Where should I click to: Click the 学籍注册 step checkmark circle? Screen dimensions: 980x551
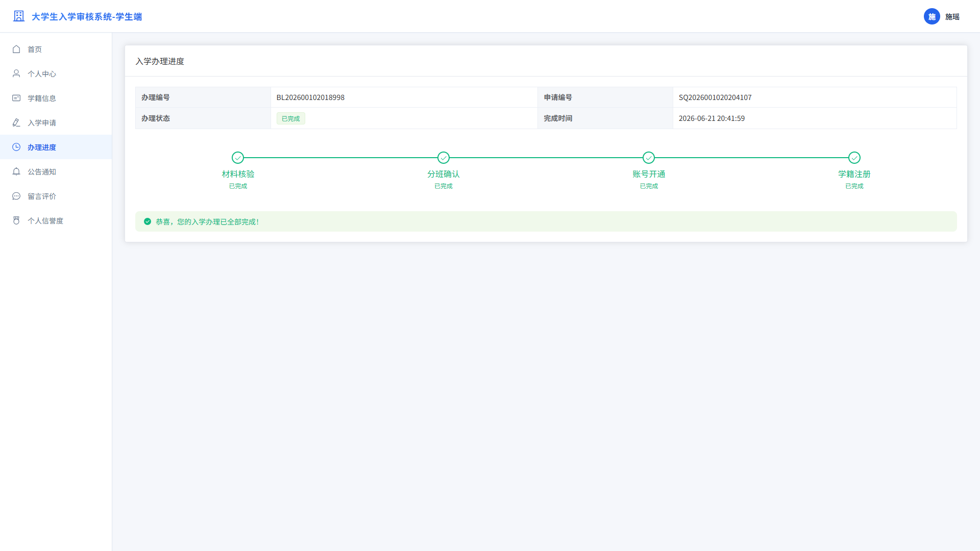point(854,158)
